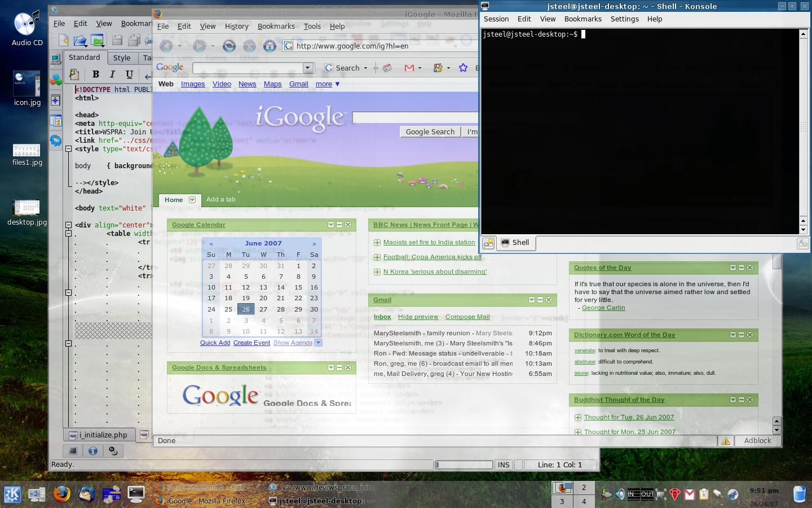Screen dimensions: 812x508
Task: Open the KDE K menu button
Action: (x=12, y=494)
